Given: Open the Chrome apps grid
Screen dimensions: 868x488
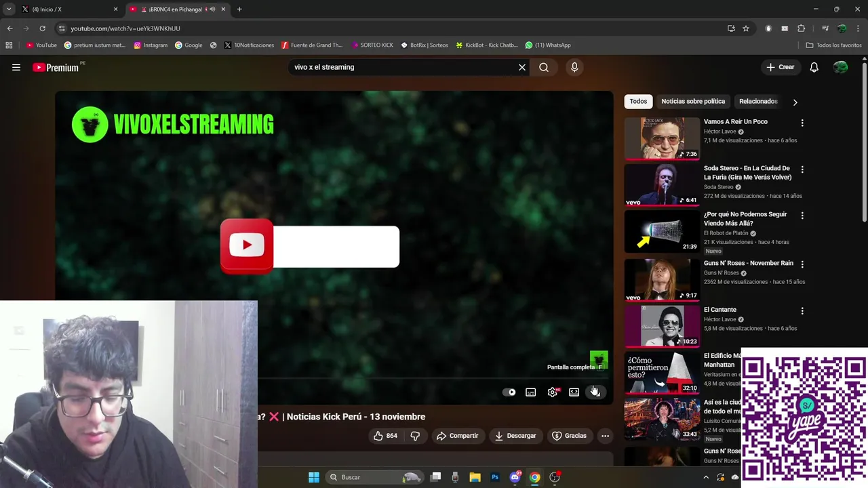Looking at the screenshot, I should 9,45.
